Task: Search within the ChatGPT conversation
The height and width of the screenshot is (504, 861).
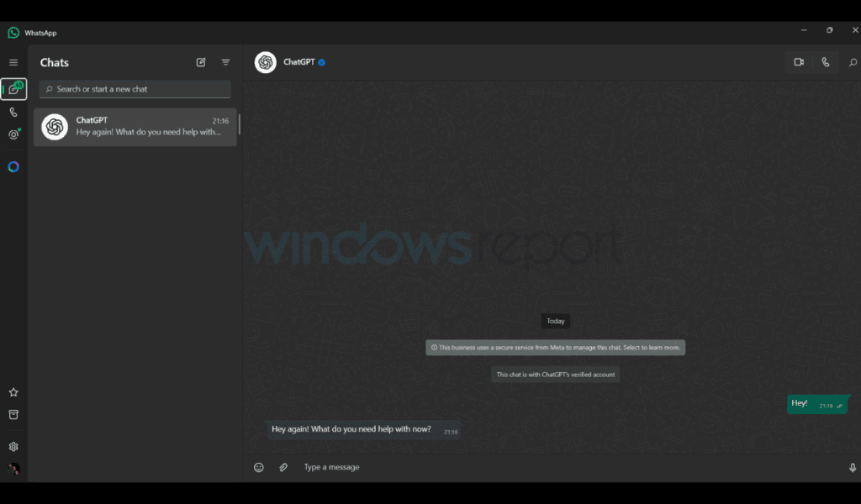Action: (x=853, y=62)
